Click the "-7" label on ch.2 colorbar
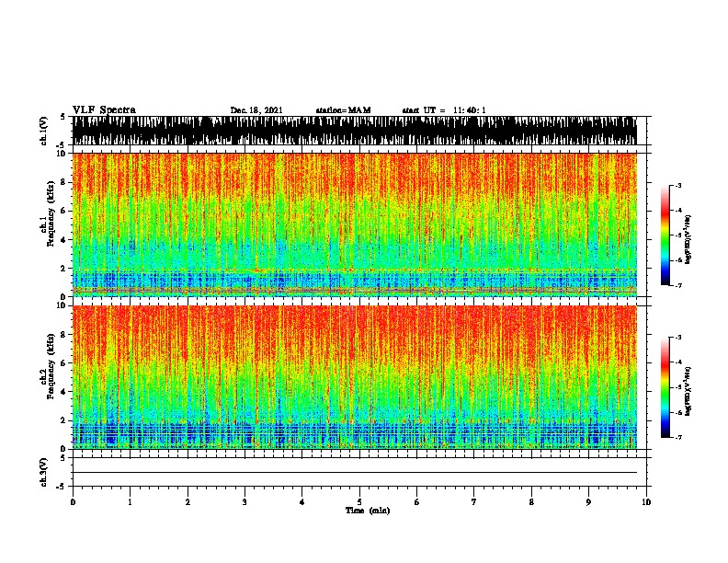The height and width of the screenshot is (563, 728). click(x=678, y=437)
